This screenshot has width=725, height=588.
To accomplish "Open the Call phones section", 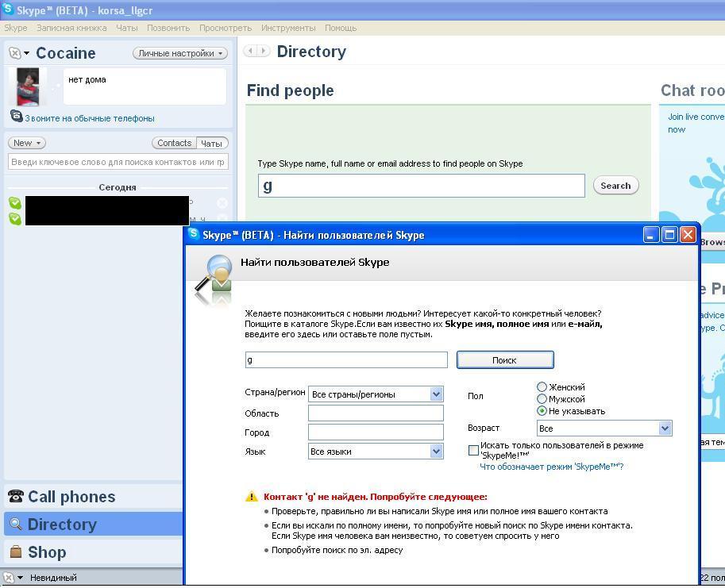I will 94,497.
